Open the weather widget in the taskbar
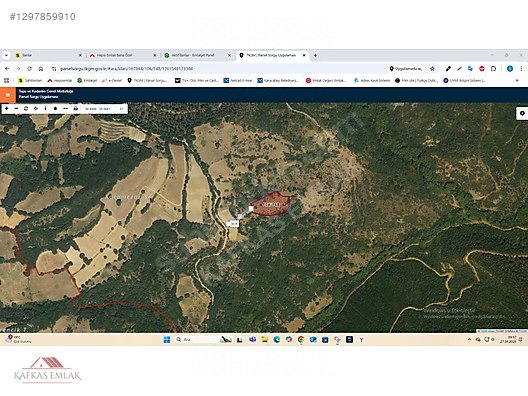 coord(18,339)
